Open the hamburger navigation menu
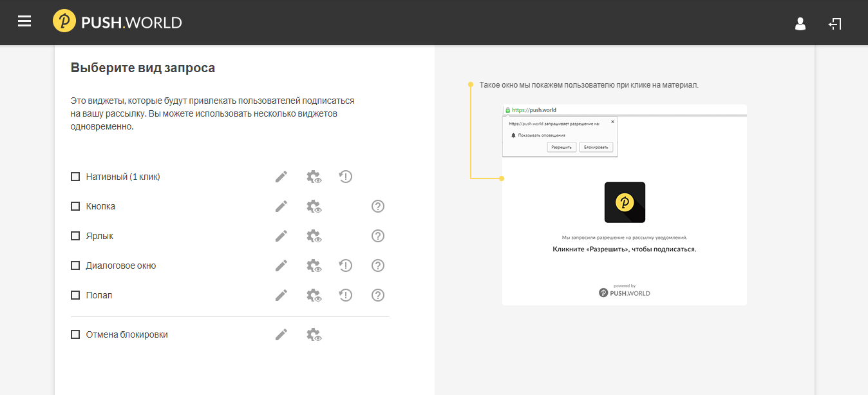This screenshot has height=395, width=868. (24, 22)
